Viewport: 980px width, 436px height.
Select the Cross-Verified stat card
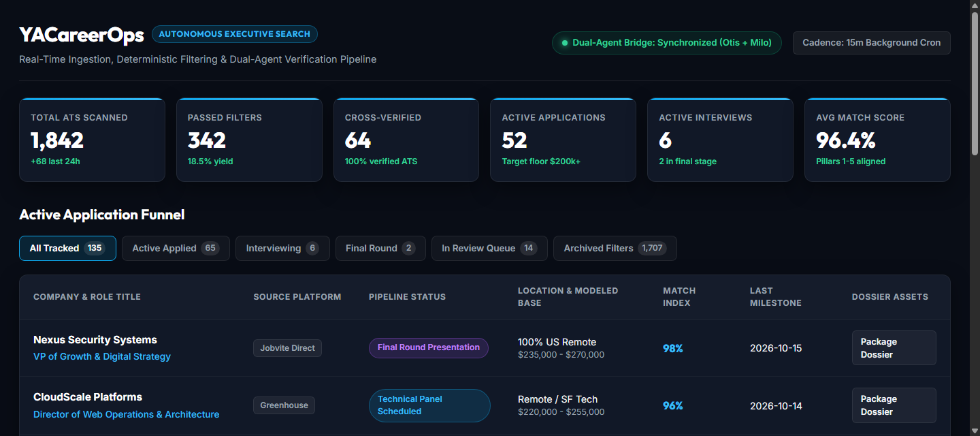[406, 140]
